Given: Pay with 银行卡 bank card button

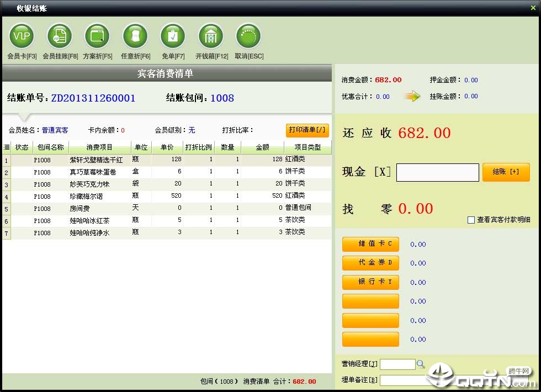Looking at the screenshot, I should point(370,282).
